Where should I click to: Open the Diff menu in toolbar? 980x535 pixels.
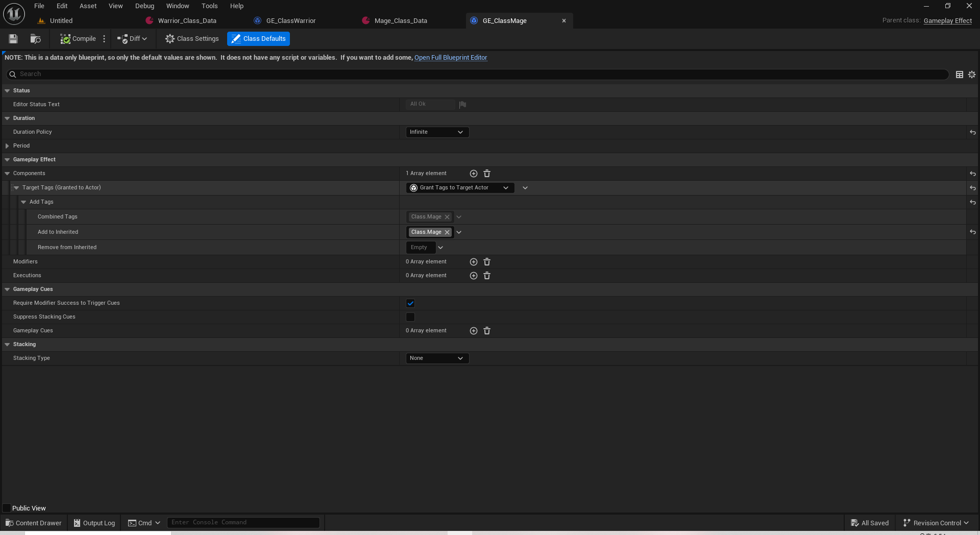click(x=132, y=39)
